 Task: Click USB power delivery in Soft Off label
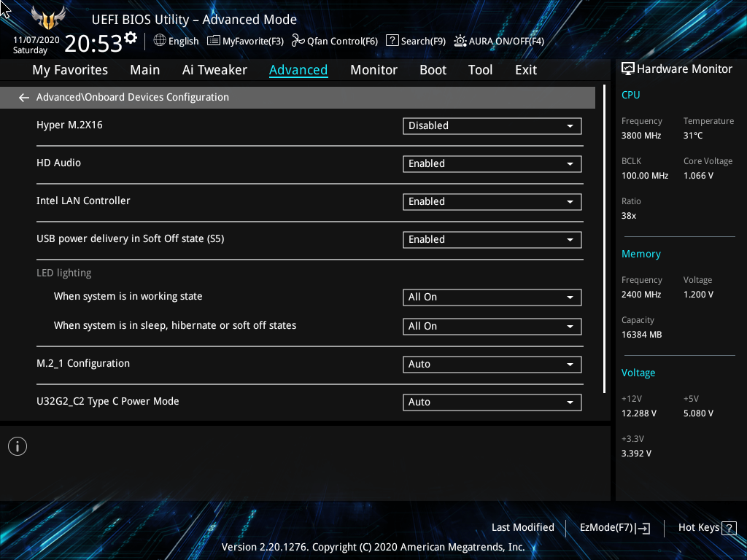[x=130, y=239]
